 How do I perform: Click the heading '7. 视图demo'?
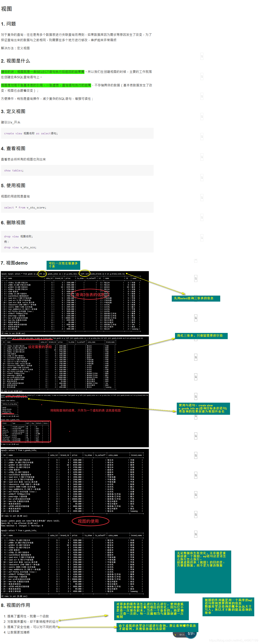14,263
